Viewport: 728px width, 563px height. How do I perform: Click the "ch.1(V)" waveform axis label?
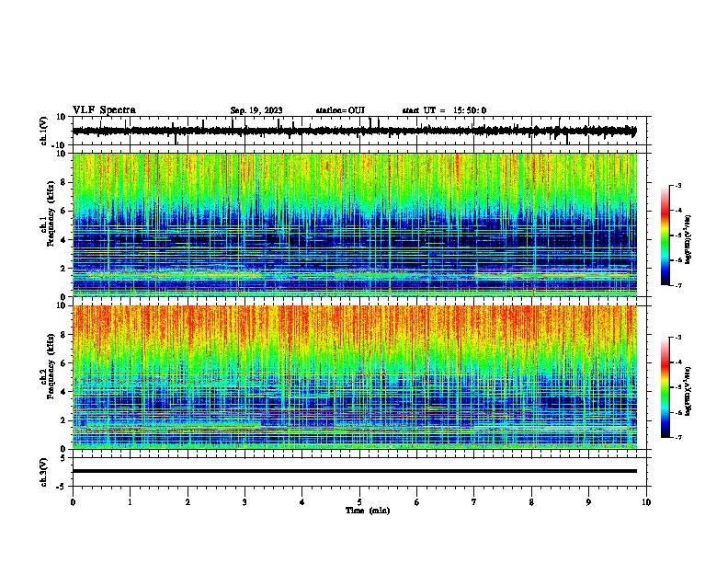[x=44, y=131]
